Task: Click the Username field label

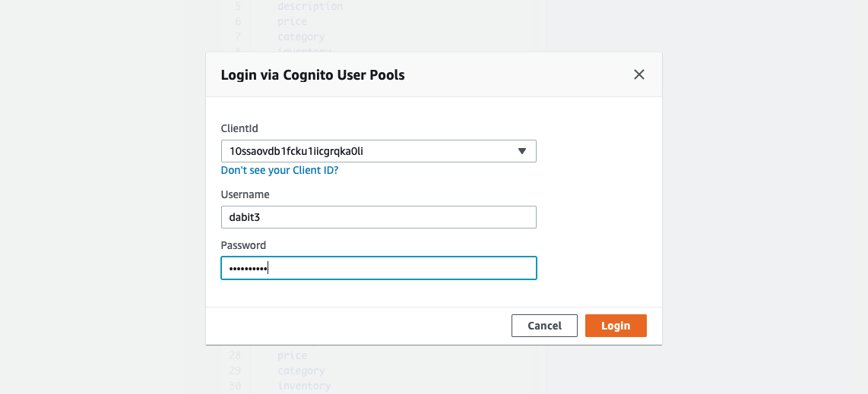Action: click(245, 194)
